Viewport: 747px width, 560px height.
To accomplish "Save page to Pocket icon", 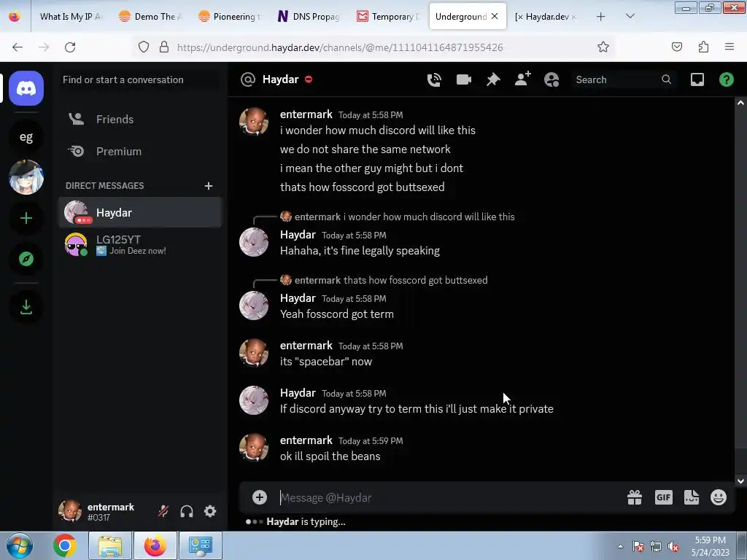I will 677,47.
